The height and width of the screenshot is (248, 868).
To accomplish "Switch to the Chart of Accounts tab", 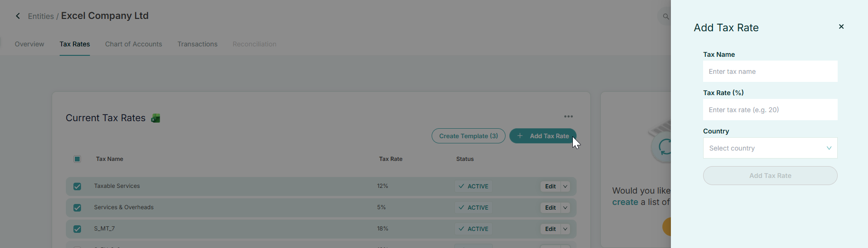I will pyautogui.click(x=134, y=44).
